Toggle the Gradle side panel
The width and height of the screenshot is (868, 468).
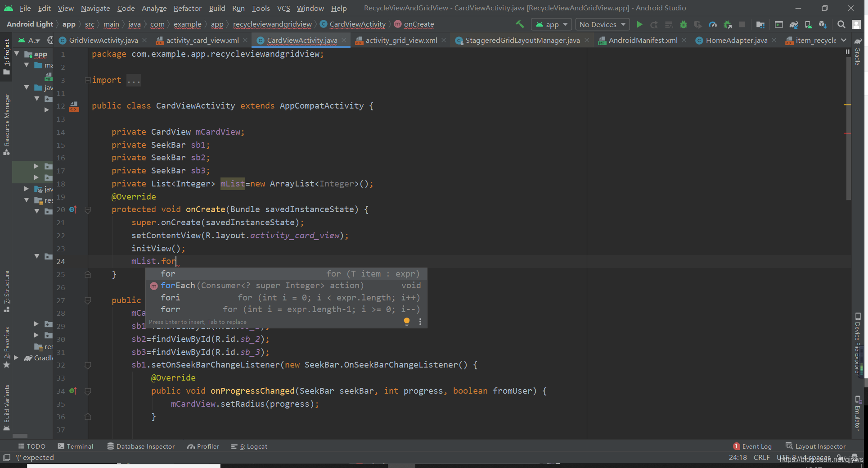coord(858,51)
